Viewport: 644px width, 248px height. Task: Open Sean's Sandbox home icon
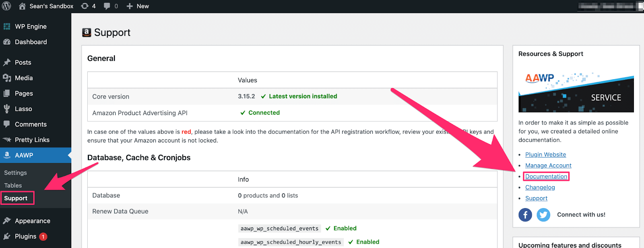(22, 6)
